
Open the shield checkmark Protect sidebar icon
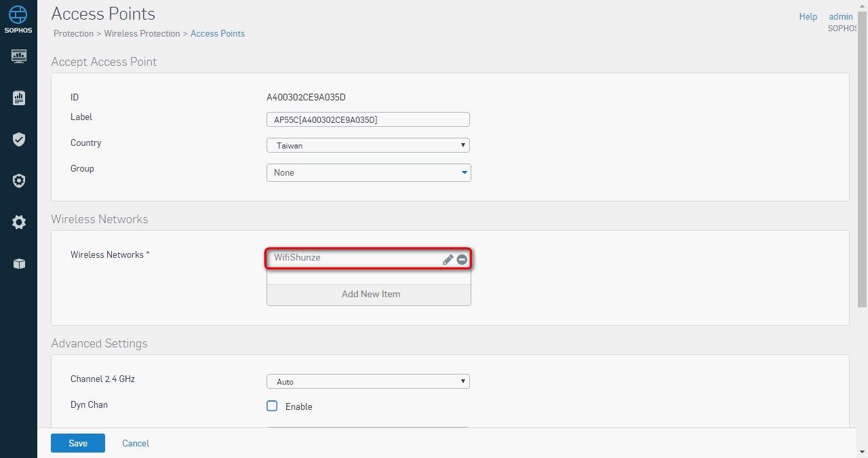point(19,140)
